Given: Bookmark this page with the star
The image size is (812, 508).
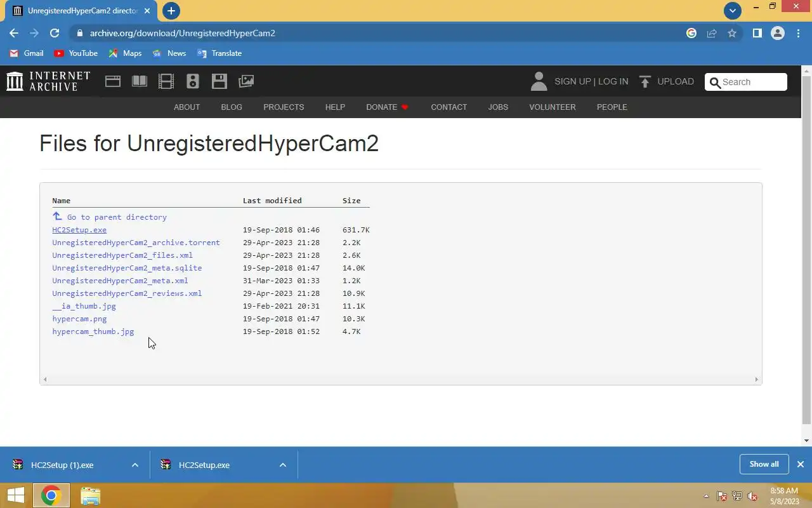Looking at the screenshot, I should pos(732,33).
